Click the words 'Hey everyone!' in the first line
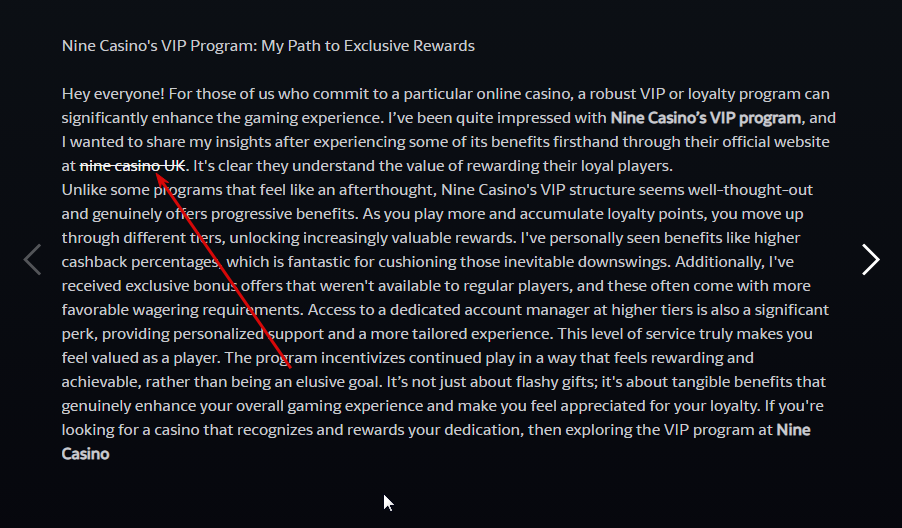Image resolution: width=902 pixels, height=528 pixels. point(113,94)
